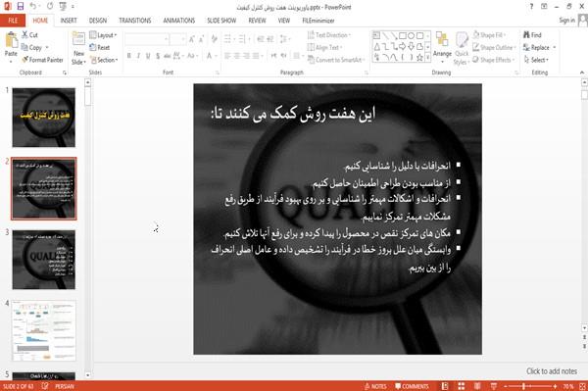Open Text Direction dropdown

pos(329,35)
